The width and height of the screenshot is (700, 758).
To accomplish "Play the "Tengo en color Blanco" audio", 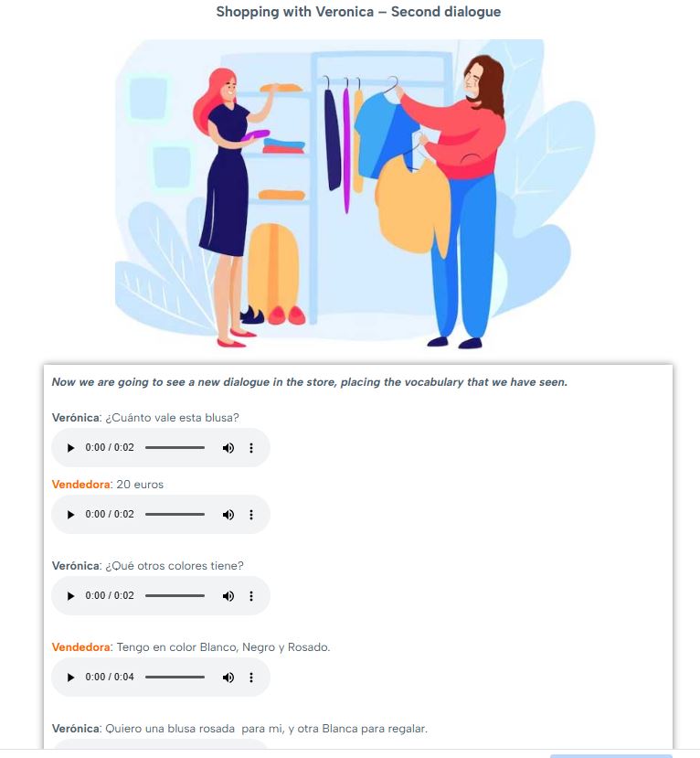I will click(70, 677).
